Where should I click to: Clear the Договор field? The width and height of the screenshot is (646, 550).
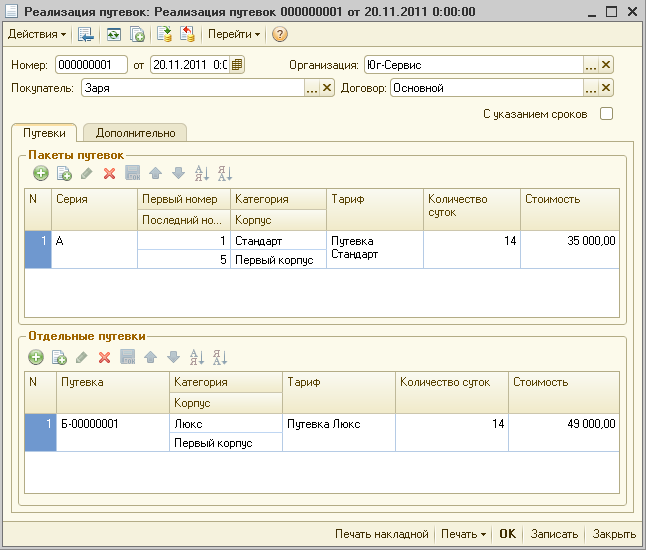[606, 88]
